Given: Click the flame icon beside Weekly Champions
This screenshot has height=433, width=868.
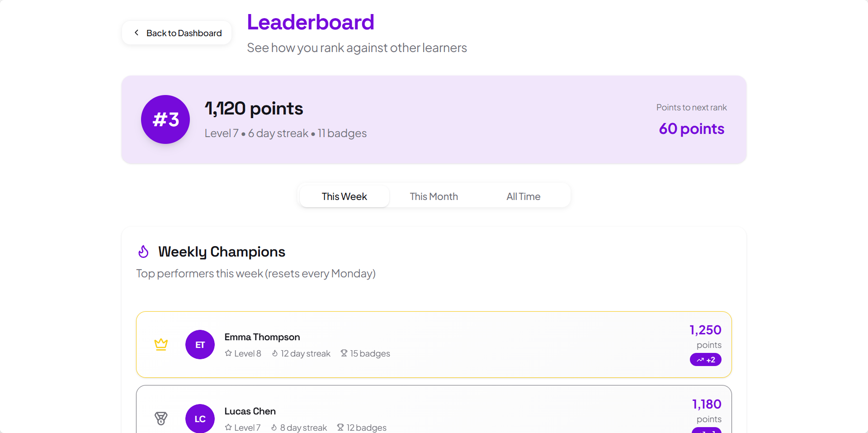Looking at the screenshot, I should pyautogui.click(x=143, y=252).
